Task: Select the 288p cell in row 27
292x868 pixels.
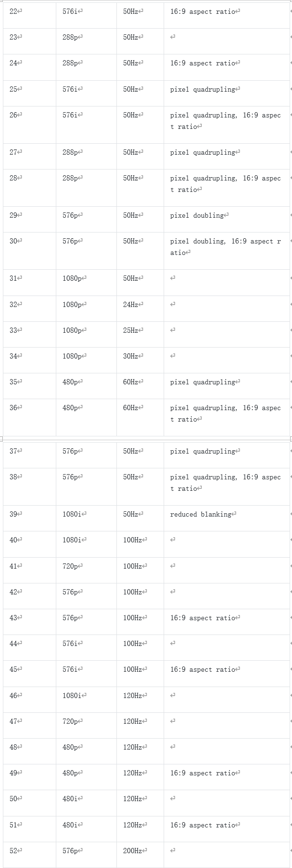Action: click(x=86, y=156)
